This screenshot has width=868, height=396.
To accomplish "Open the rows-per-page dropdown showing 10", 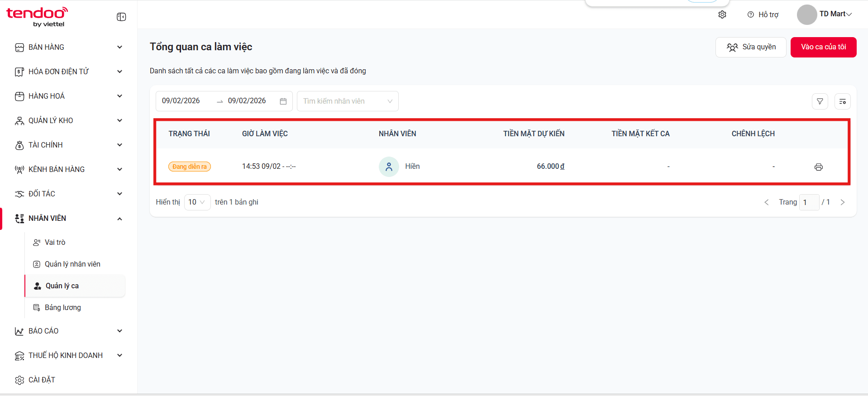I will pyautogui.click(x=197, y=202).
